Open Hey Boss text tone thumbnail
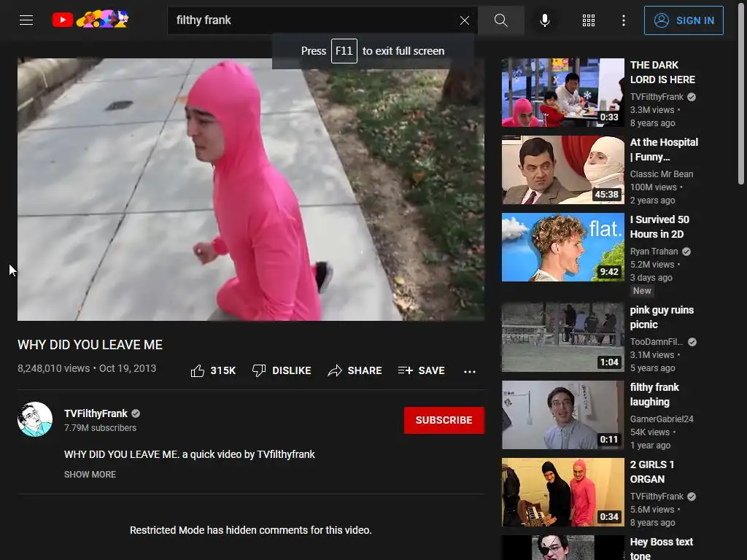 [x=562, y=548]
